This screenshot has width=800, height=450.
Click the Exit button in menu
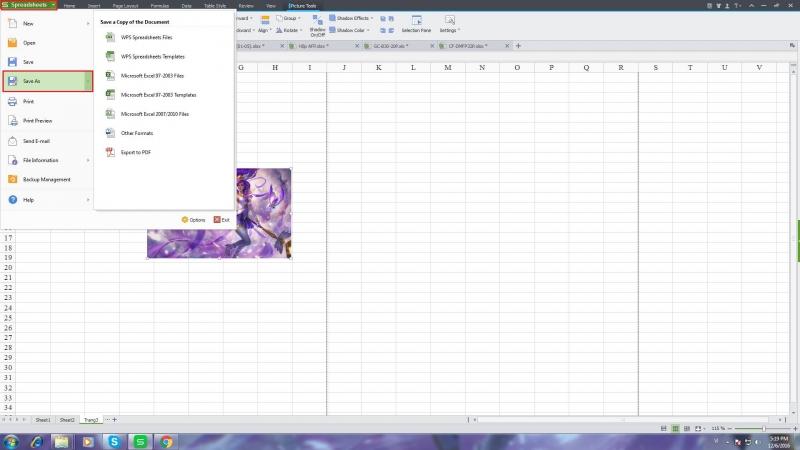point(221,219)
